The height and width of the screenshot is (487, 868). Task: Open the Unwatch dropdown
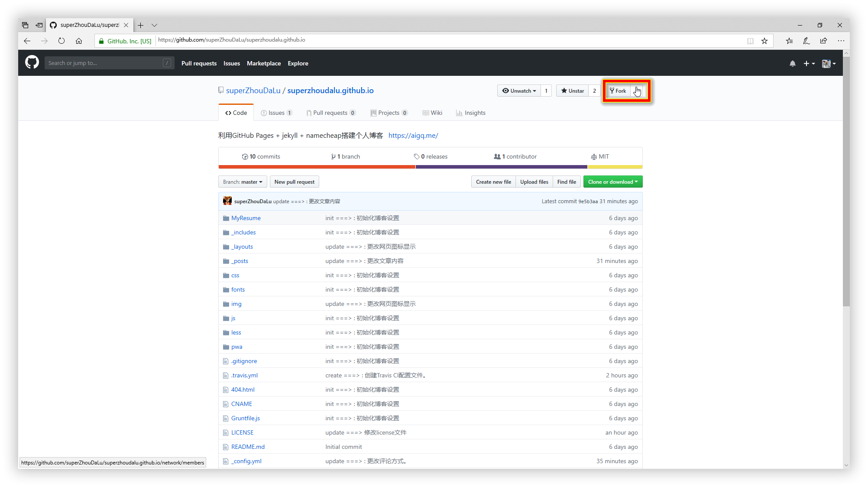519,91
